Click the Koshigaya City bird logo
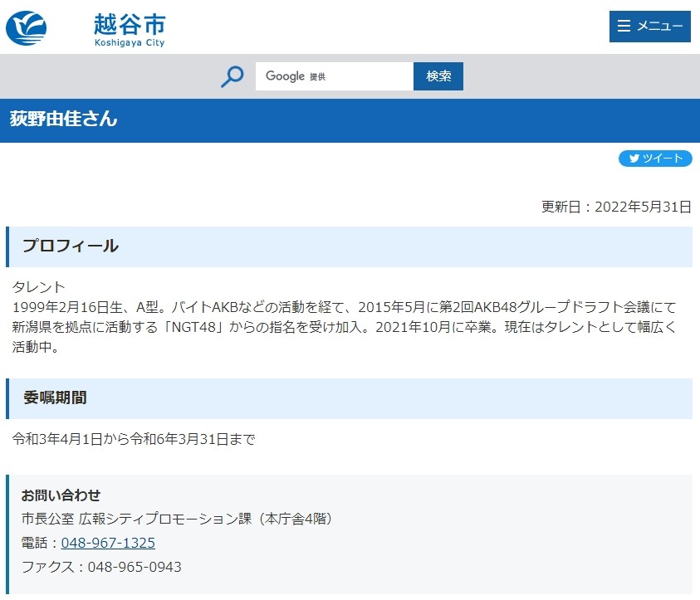 click(x=27, y=28)
